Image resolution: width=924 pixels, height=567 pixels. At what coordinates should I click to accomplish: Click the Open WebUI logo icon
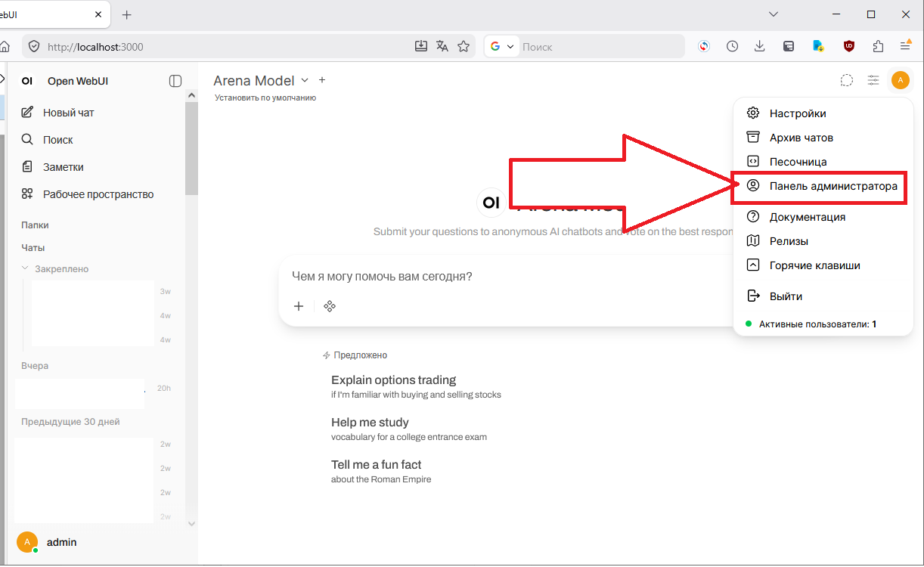point(27,81)
